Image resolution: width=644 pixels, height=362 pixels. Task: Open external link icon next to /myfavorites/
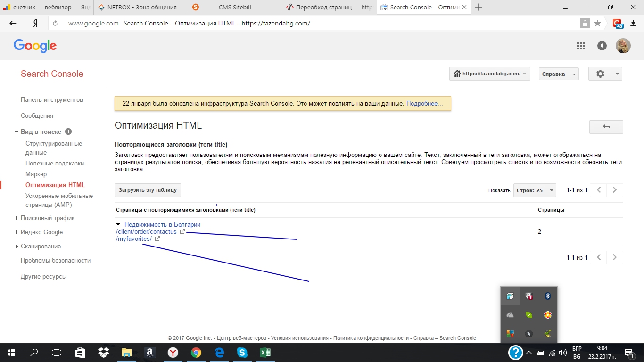coord(157,239)
